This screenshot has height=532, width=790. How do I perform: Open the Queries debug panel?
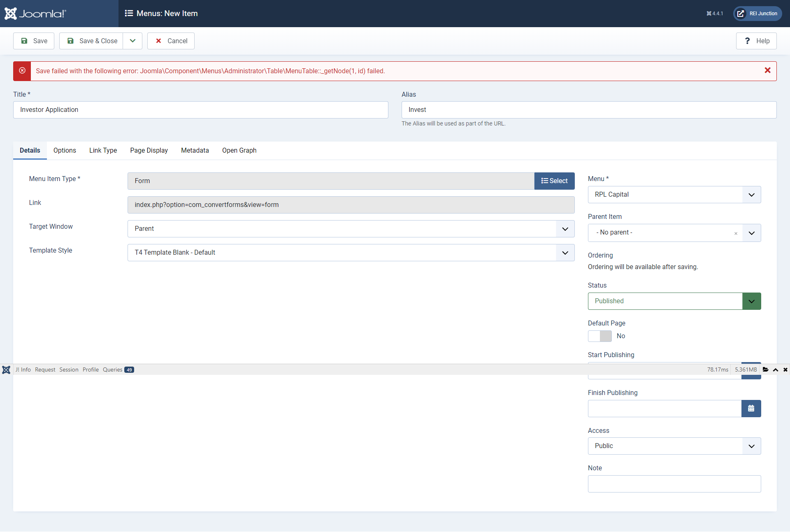click(x=118, y=369)
